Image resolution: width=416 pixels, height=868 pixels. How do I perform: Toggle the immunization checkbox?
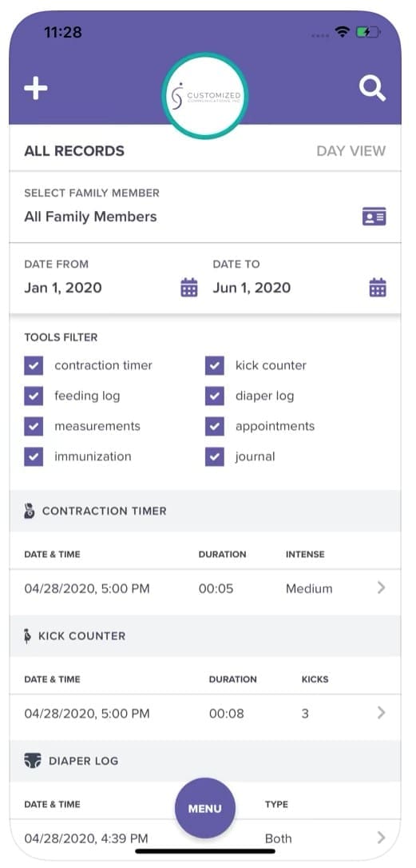[x=34, y=456]
